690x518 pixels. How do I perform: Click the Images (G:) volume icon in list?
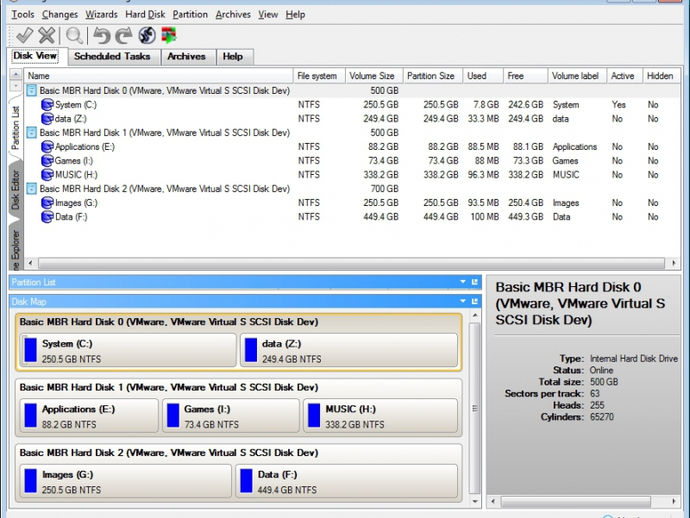pyautogui.click(x=47, y=203)
